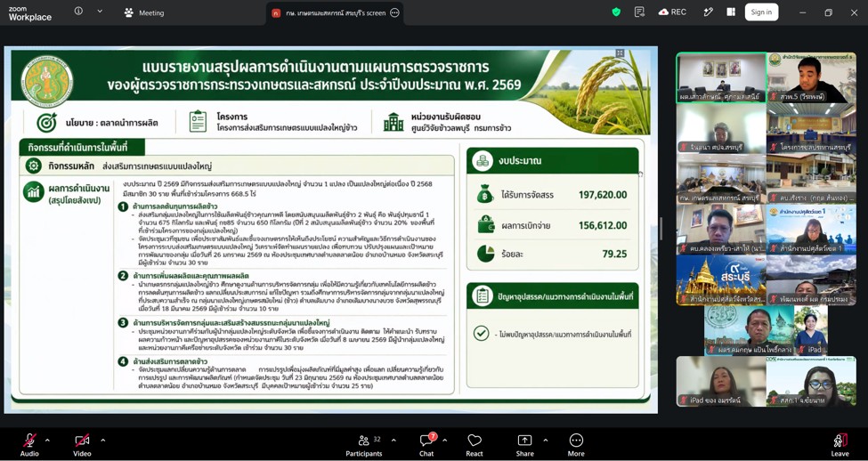Expand the arrow next to Participants
The height and width of the screenshot is (461, 868).
pyautogui.click(x=393, y=441)
